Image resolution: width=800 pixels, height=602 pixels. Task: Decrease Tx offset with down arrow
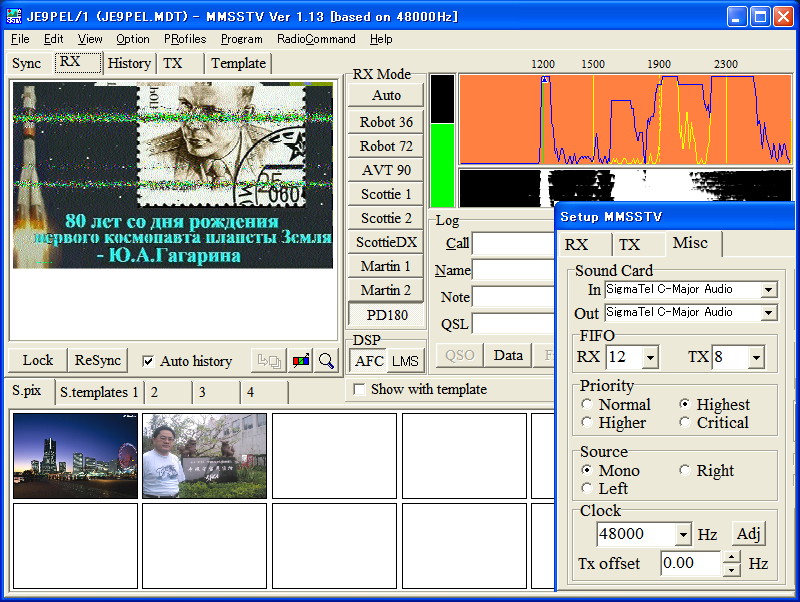click(x=732, y=569)
